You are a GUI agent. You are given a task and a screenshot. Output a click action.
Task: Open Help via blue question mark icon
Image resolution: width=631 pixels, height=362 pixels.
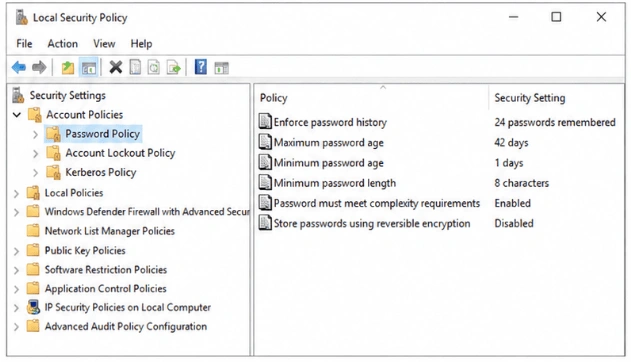pyautogui.click(x=200, y=67)
